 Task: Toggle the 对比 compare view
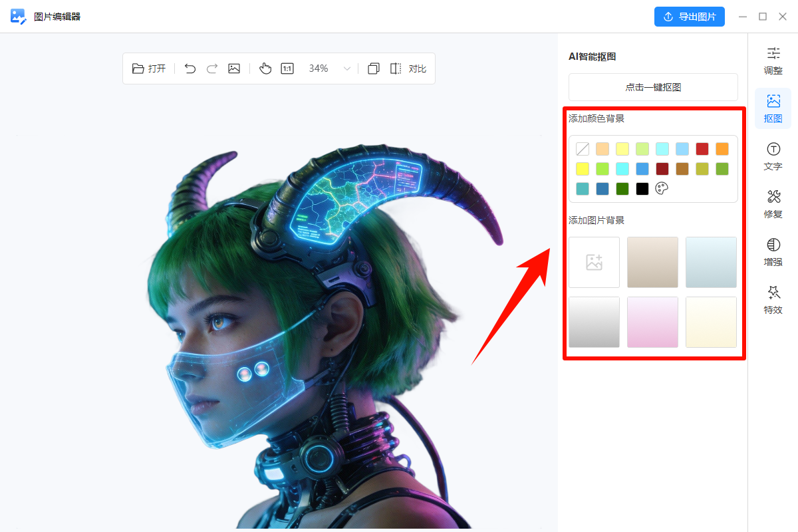(x=408, y=68)
